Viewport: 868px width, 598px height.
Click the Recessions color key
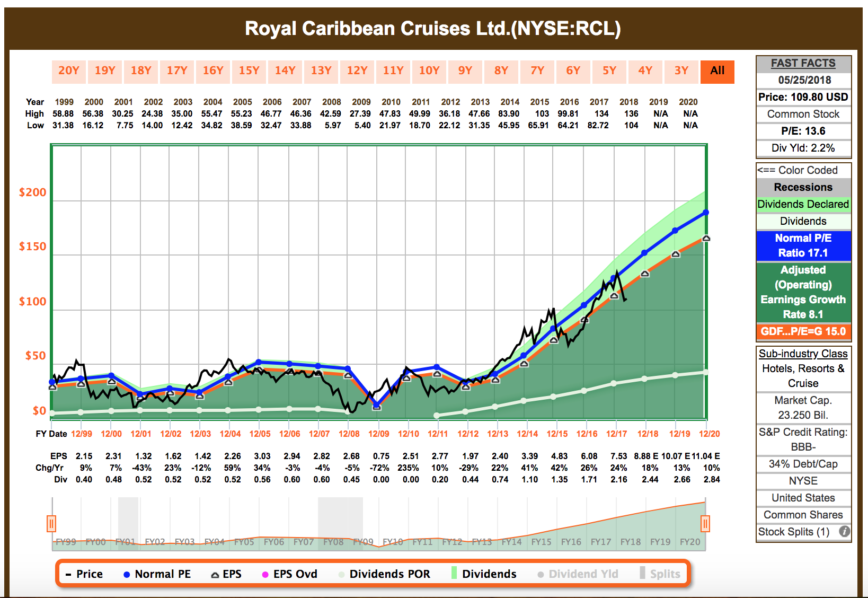click(x=803, y=187)
